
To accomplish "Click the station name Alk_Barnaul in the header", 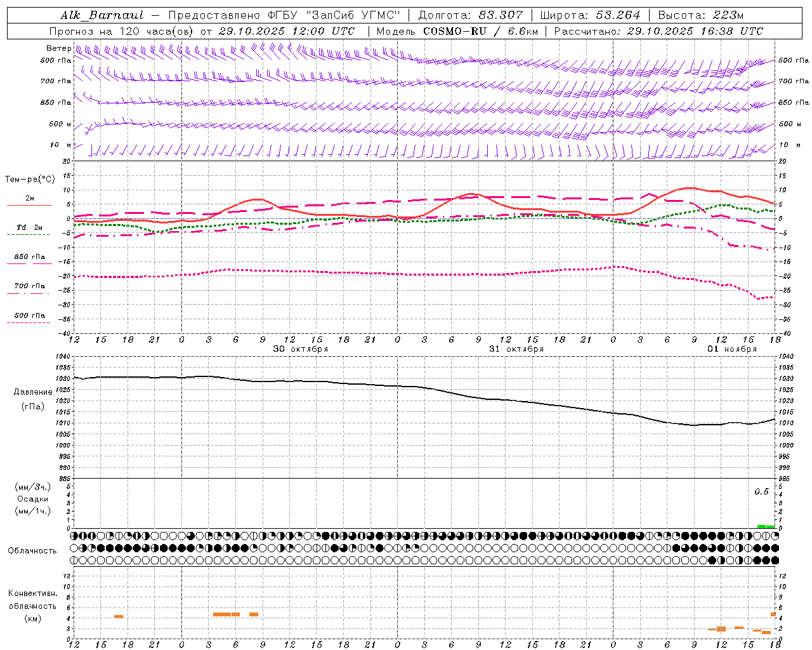I will point(102,15).
